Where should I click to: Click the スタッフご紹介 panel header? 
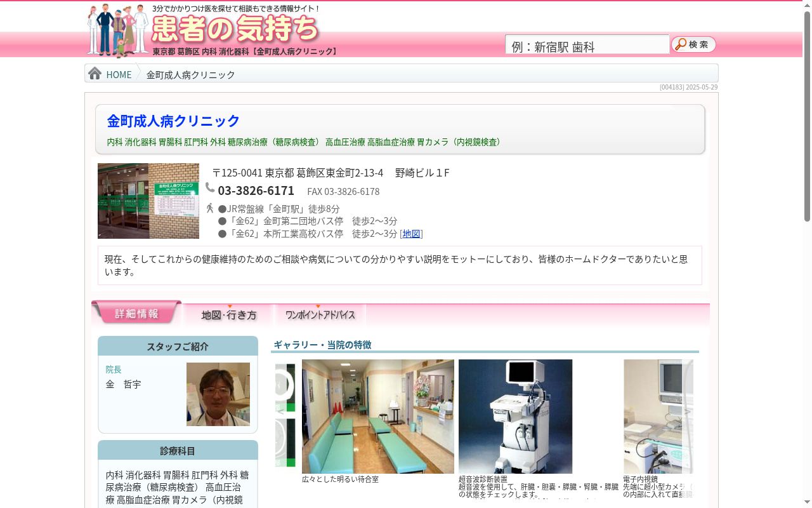click(178, 346)
